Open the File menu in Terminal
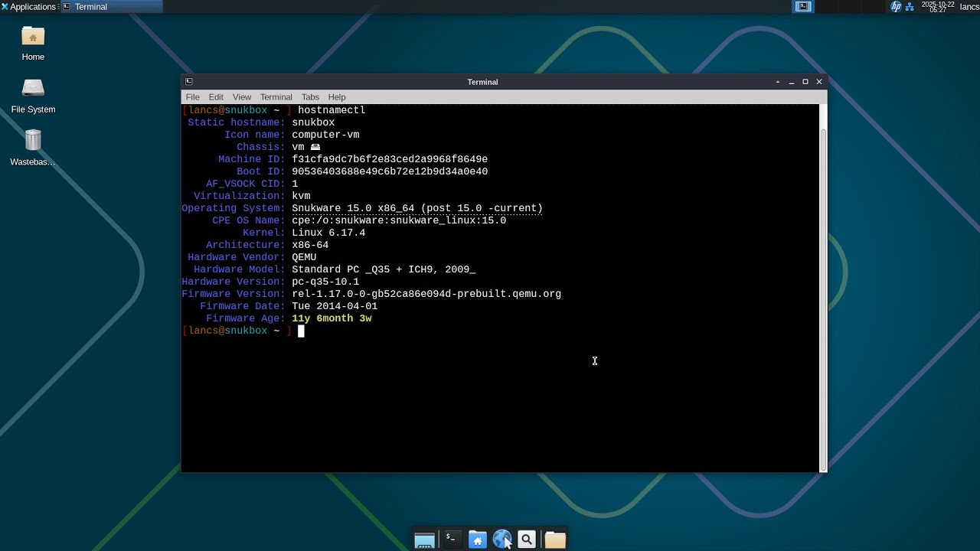Viewport: 980px width, 551px height. [x=192, y=97]
